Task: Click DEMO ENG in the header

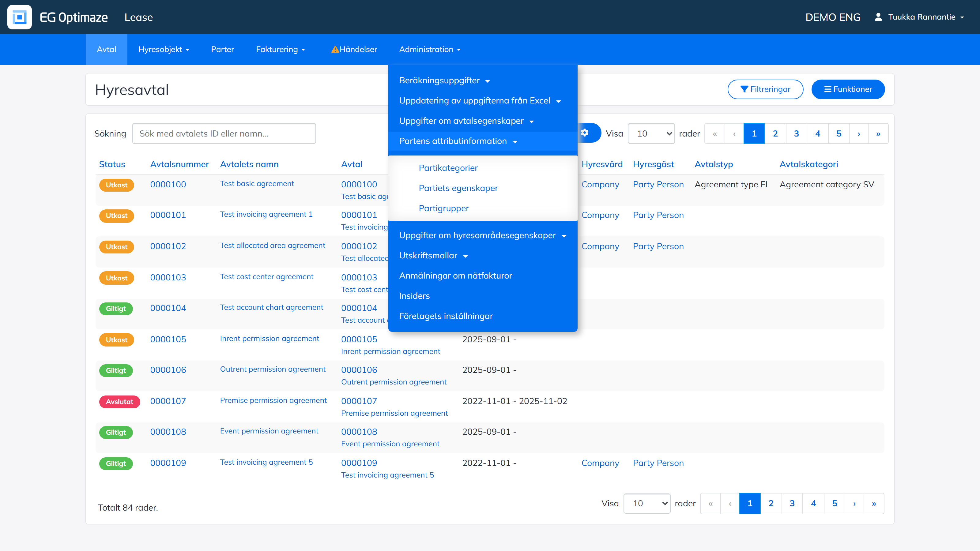Action: [833, 17]
